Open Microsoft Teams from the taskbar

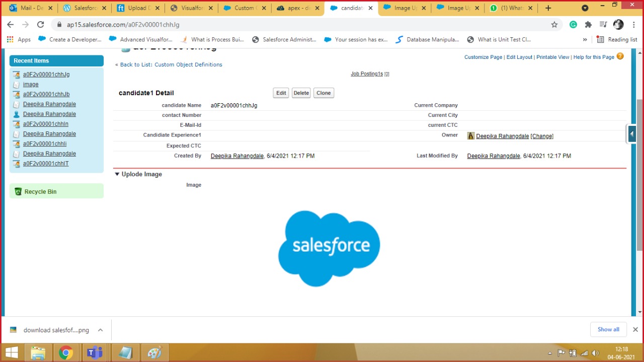pos(94,352)
